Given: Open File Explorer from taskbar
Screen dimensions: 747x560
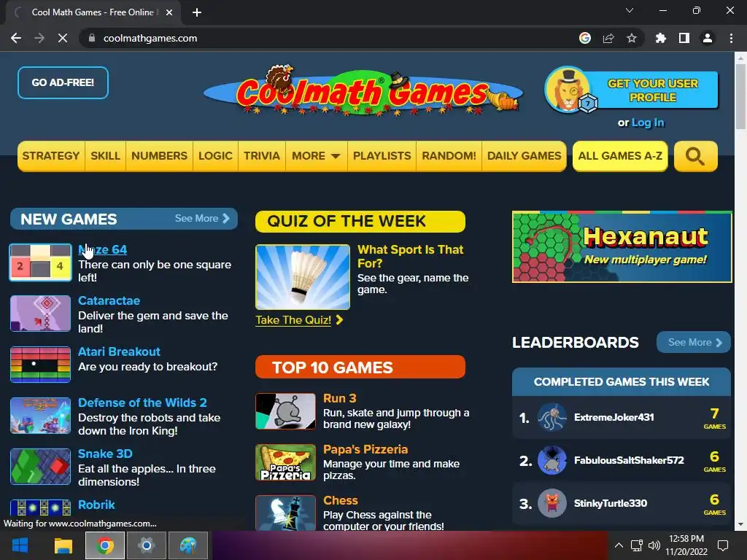Looking at the screenshot, I should 63,545.
